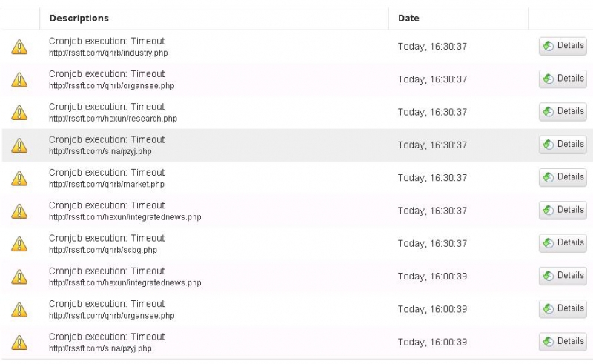Open Details for industry.php cronjob

(563, 46)
